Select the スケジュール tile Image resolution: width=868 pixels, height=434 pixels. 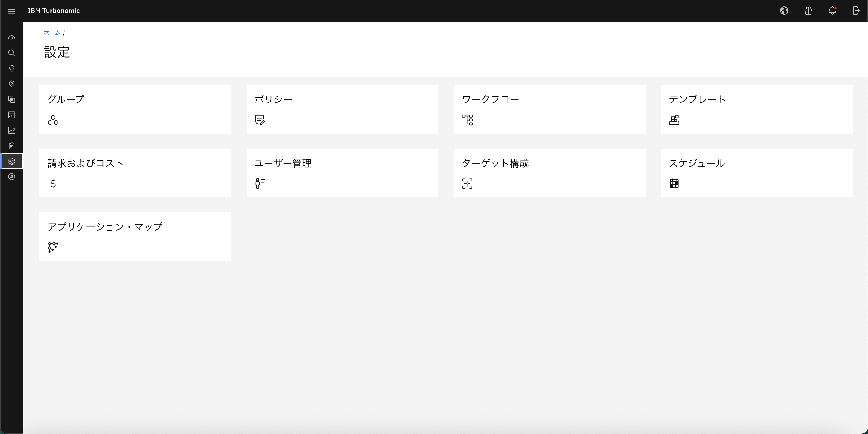tap(756, 173)
